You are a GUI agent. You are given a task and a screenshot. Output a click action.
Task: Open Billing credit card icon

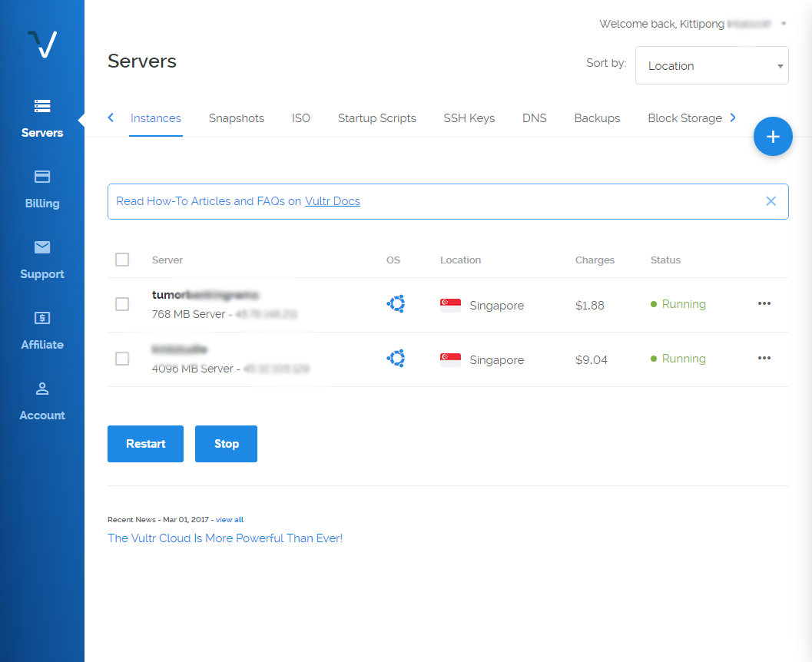click(x=42, y=177)
